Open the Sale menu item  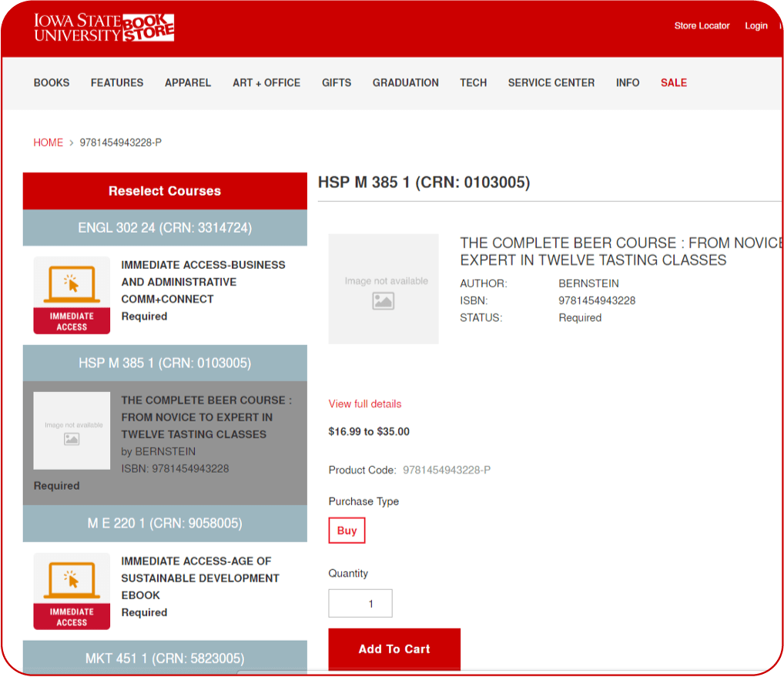674,83
